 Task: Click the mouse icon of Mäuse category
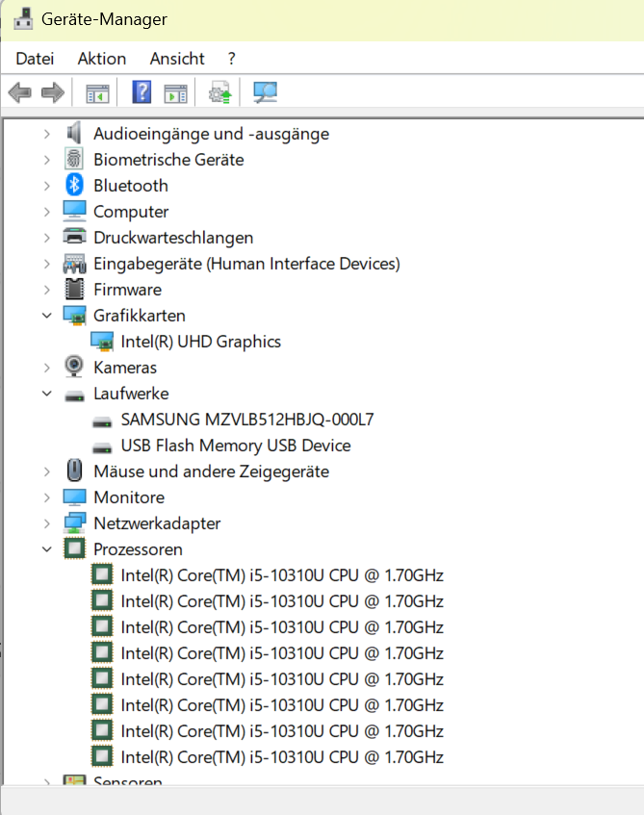tap(74, 471)
